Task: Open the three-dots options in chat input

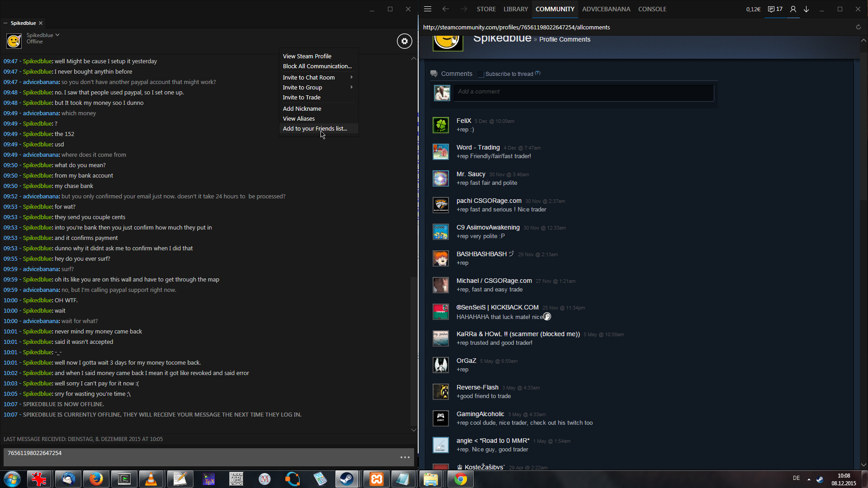Action: pyautogui.click(x=405, y=457)
